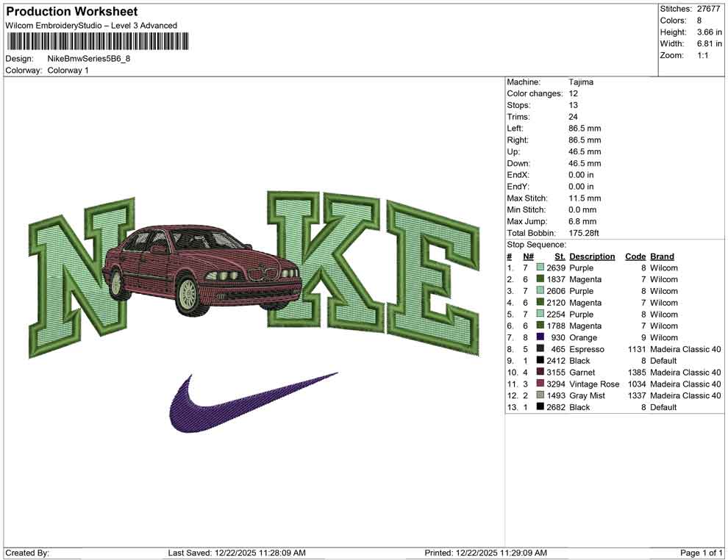This screenshot has height=560, width=728.
Task: Click the St. column header
Action: (x=560, y=256)
